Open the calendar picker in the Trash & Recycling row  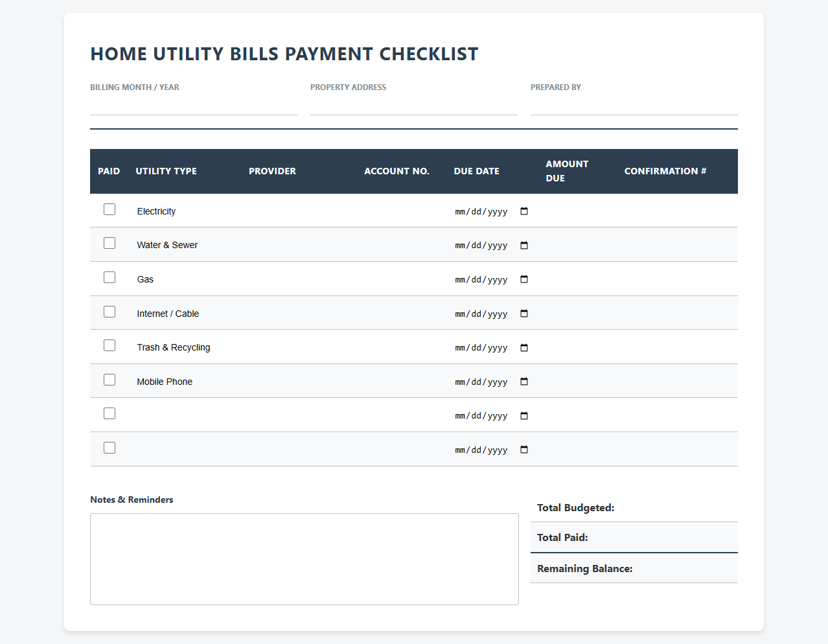pyautogui.click(x=524, y=347)
